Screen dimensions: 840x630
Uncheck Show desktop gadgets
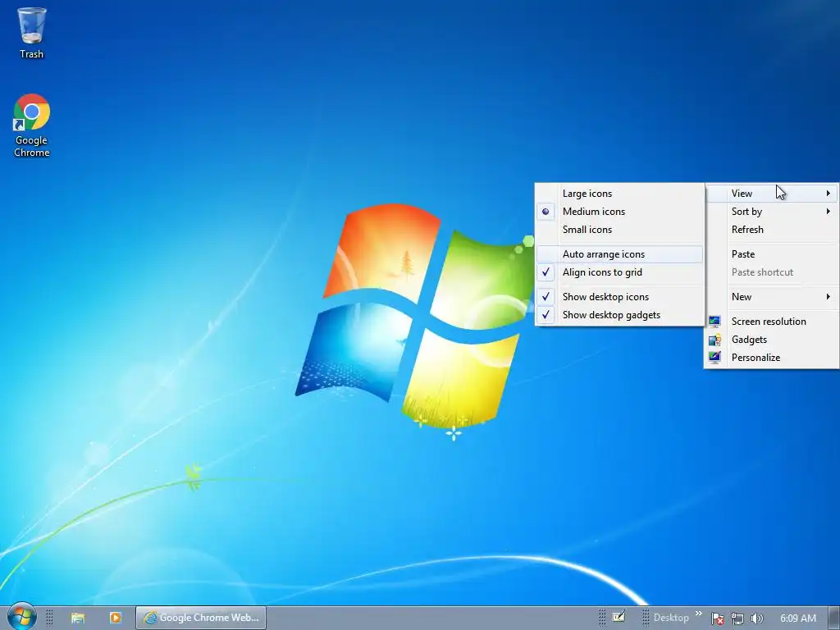[620, 315]
